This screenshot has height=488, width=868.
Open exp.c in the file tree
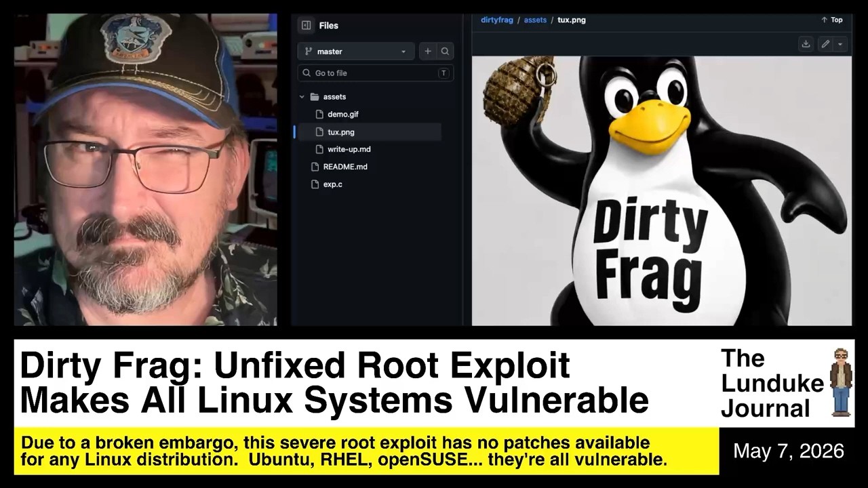pyautogui.click(x=332, y=184)
